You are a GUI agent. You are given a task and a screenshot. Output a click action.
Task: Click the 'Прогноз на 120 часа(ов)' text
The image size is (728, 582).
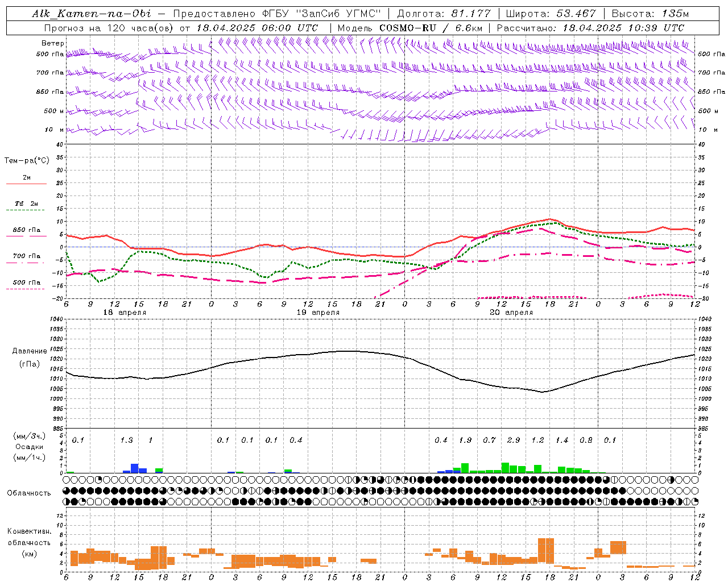(x=109, y=28)
